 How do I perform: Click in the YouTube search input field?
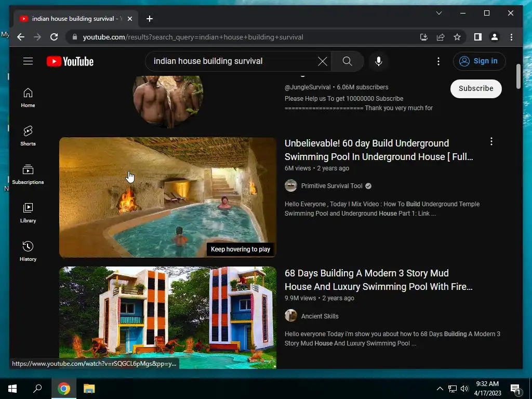point(234,61)
